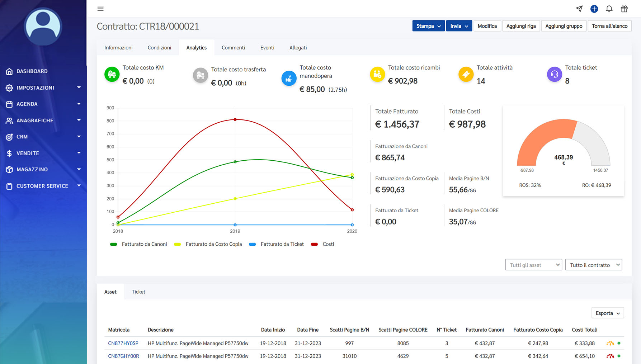Viewport: 641px width, 364px height.
Task: Click the Totale ticket headset icon
Action: coord(554,74)
